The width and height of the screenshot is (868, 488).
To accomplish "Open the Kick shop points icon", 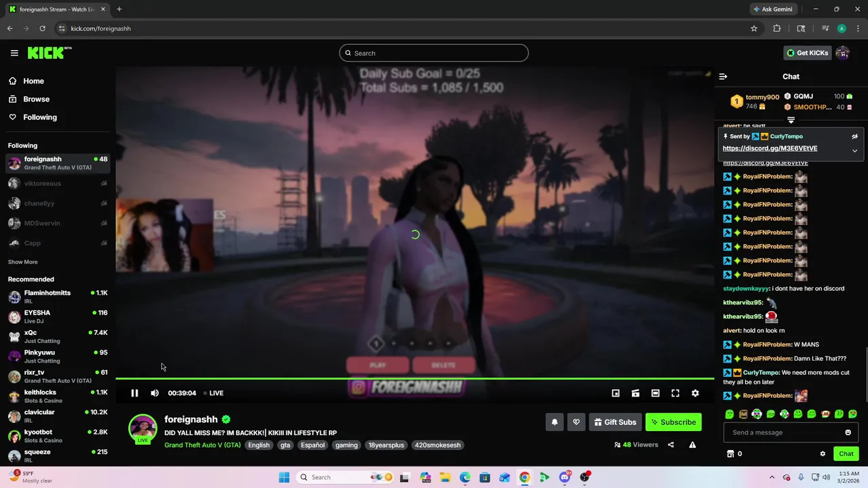I will [x=730, y=454].
